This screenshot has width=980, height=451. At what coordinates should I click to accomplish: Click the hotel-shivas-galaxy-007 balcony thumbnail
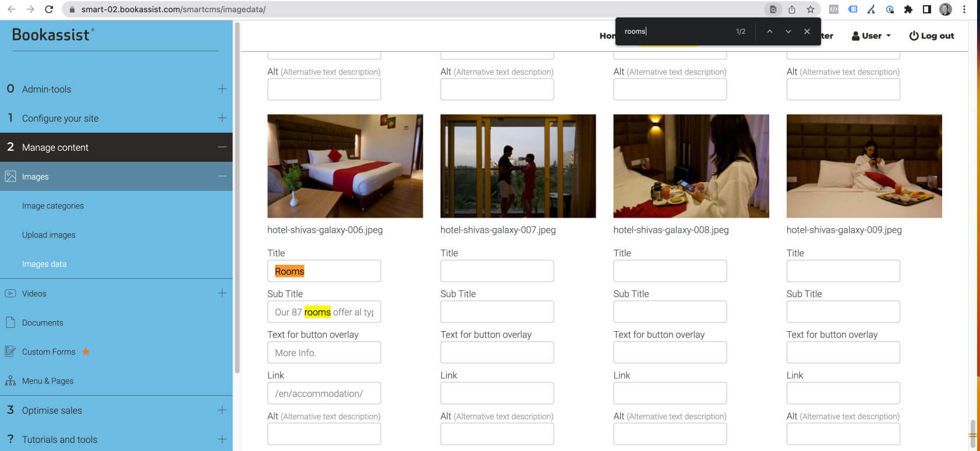coord(518,166)
